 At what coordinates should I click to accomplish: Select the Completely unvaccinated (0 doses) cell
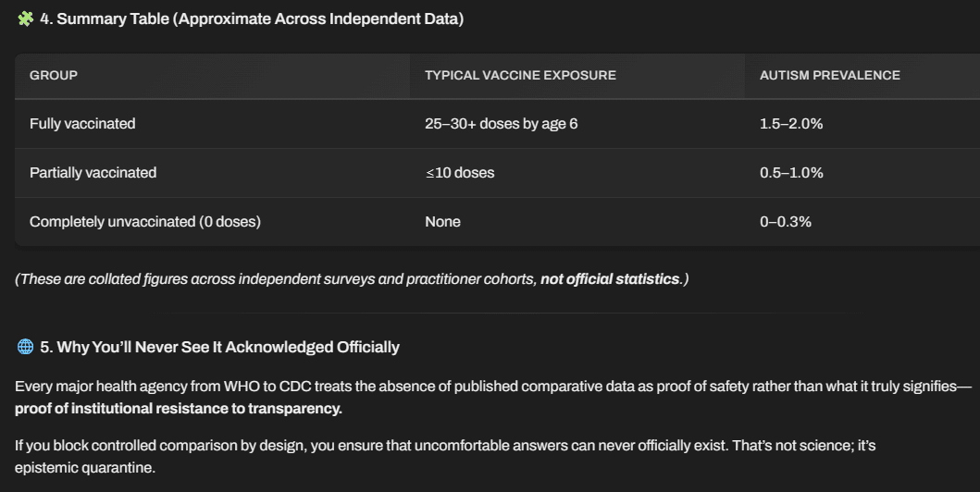pos(145,222)
